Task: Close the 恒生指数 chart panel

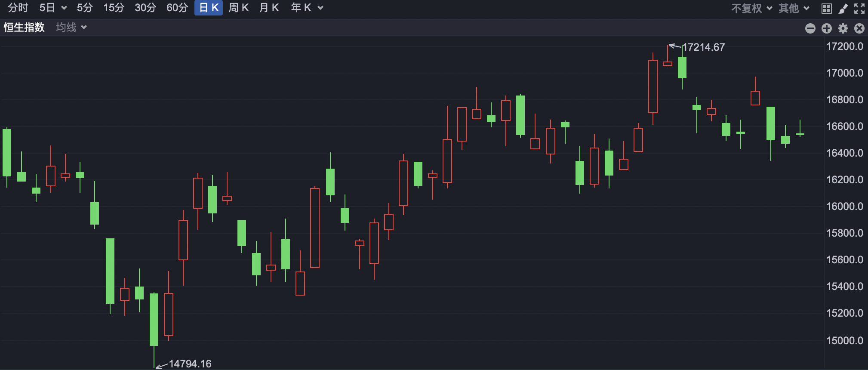Action: click(859, 28)
